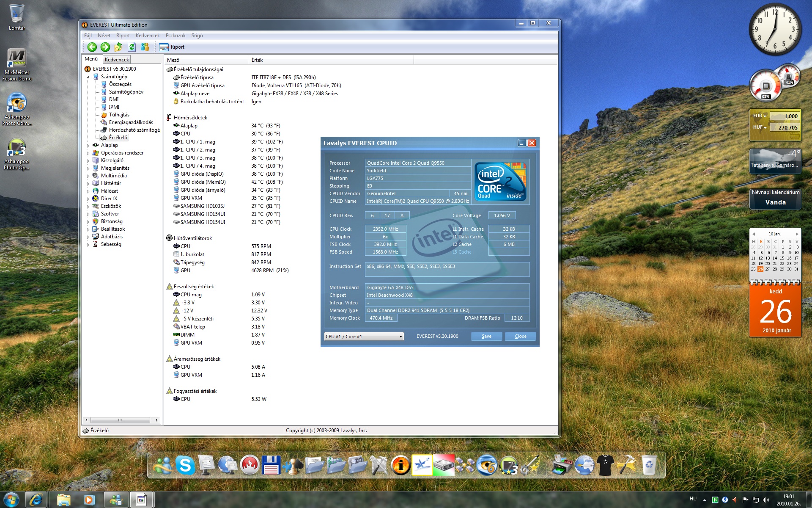The height and width of the screenshot is (508, 812).
Task: Select DirectX in the tree
Action: pyautogui.click(x=109, y=199)
